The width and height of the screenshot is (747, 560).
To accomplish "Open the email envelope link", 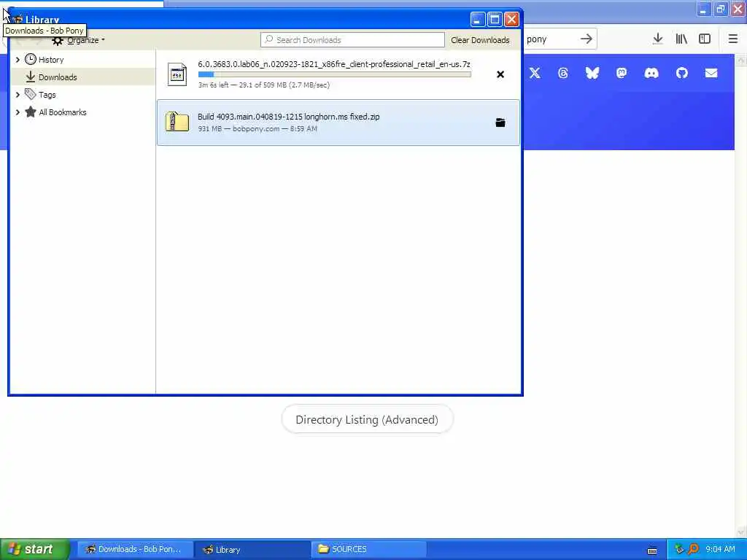I will pos(711,73).
